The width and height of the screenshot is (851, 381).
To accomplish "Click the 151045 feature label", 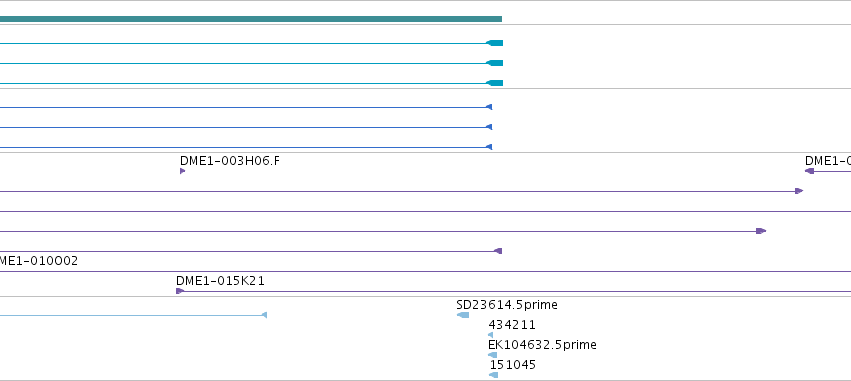I will [512, 365].
